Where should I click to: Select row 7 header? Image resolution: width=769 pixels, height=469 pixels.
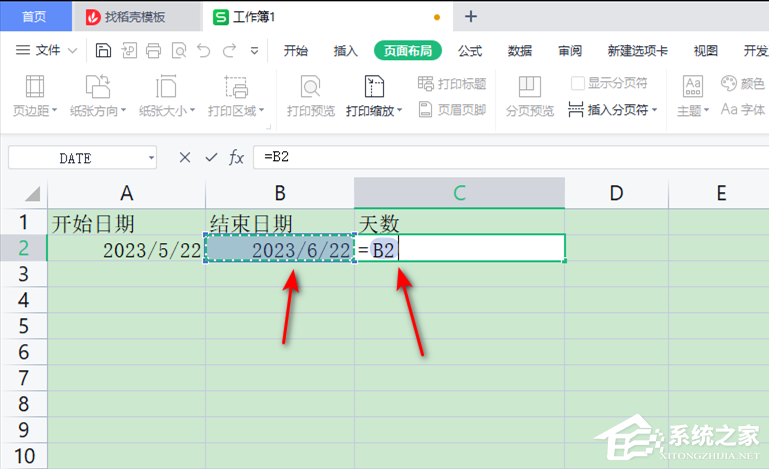click(24, 378)
